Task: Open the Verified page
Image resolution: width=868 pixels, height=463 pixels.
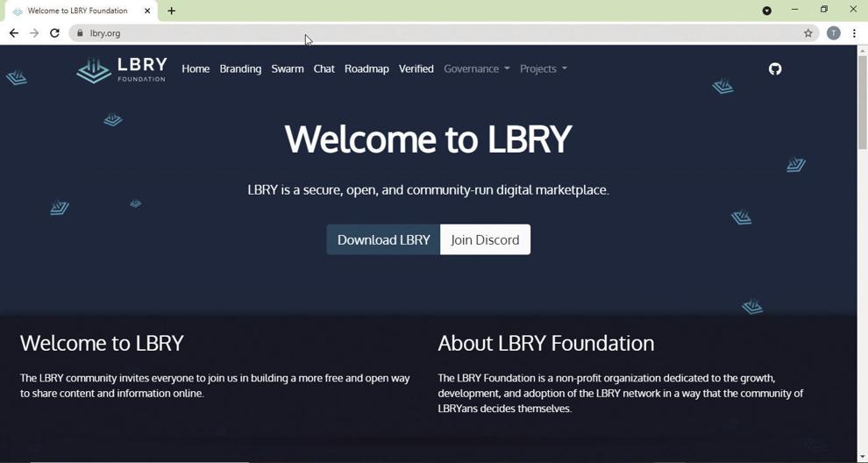Action: [x=416, y=68]
